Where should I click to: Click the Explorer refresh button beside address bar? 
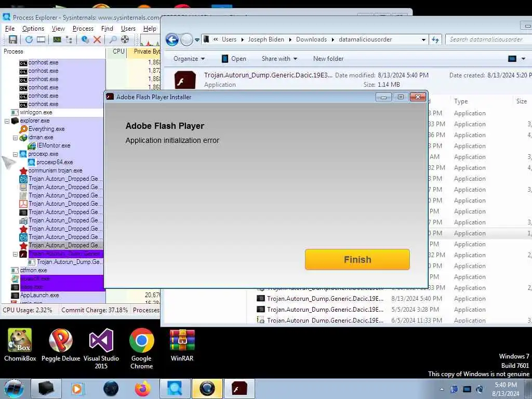[x=435, y=39]
